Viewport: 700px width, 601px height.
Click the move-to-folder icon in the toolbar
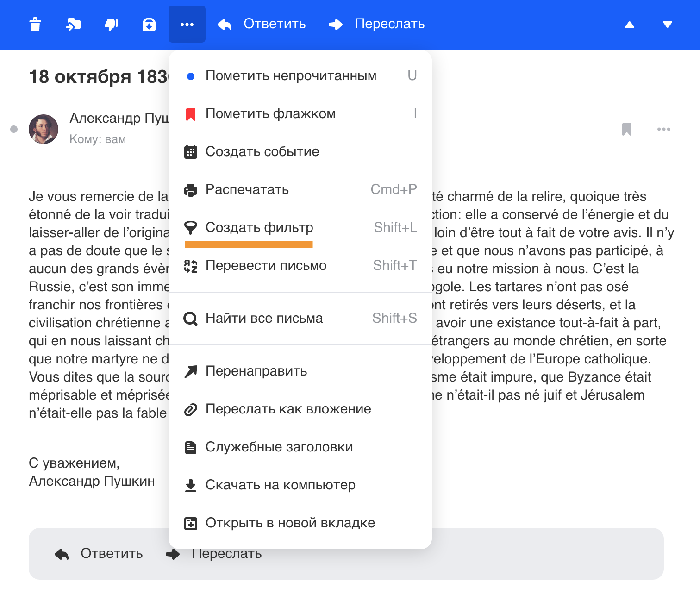pyautogui.click(x=73, y=24)
